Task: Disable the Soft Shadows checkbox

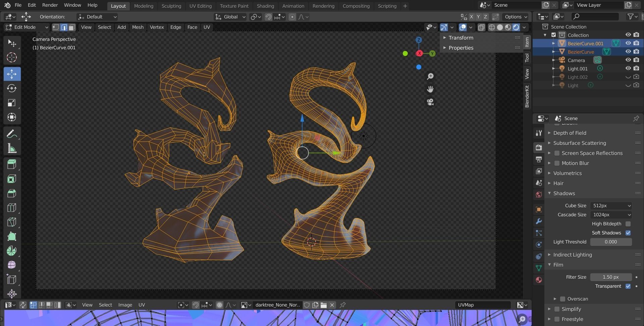Action: [x=628, y=233]
